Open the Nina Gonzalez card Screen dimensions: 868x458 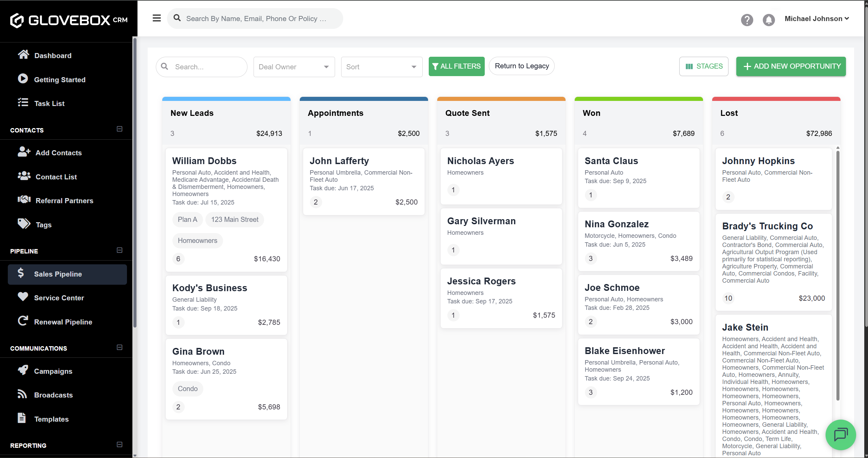[x=639, y=241]
